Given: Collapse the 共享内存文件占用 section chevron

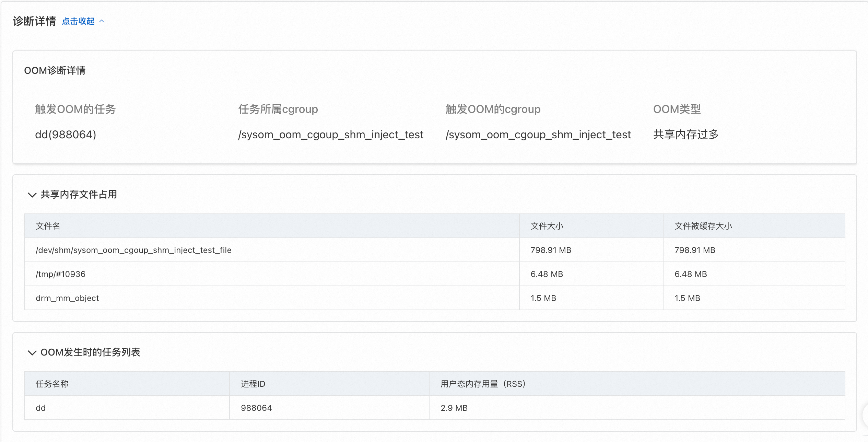Looking at the screenshot, I should 32,195.
